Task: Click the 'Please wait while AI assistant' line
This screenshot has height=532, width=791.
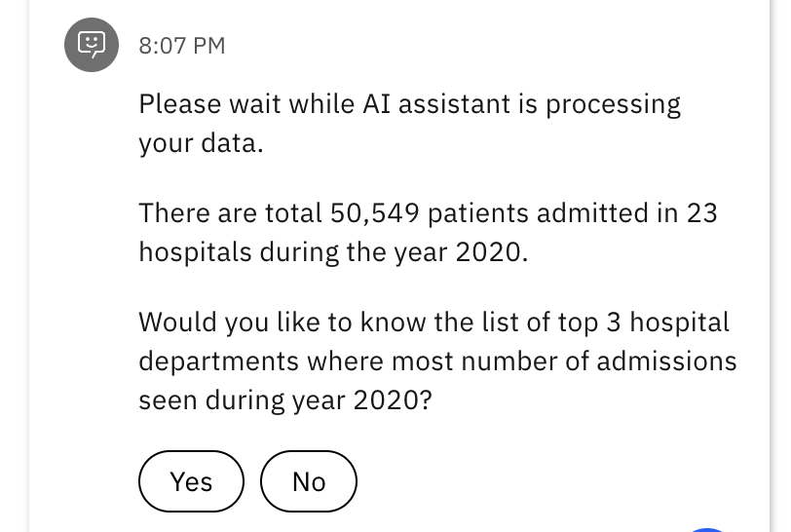Action: click(x=409, y=104)
